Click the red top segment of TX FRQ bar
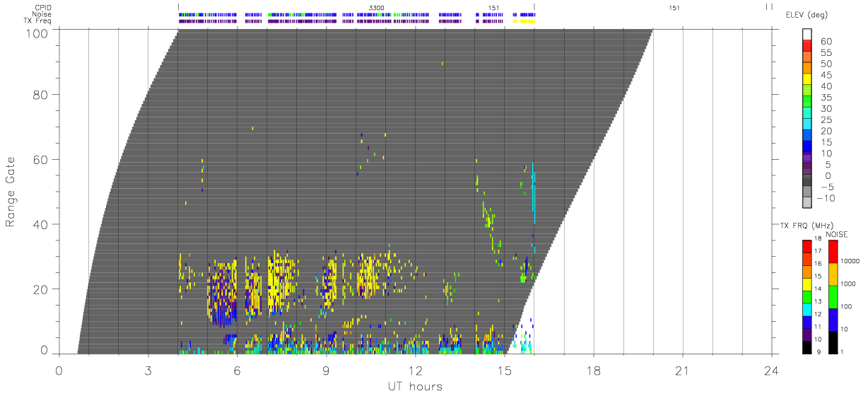 click(x=807, y=247)
